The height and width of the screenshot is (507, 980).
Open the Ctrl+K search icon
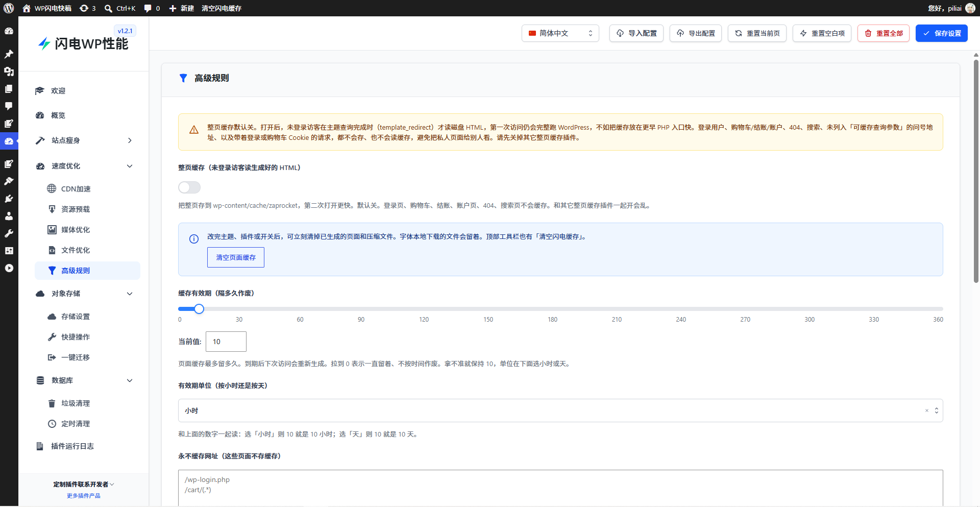click(108, 8)
